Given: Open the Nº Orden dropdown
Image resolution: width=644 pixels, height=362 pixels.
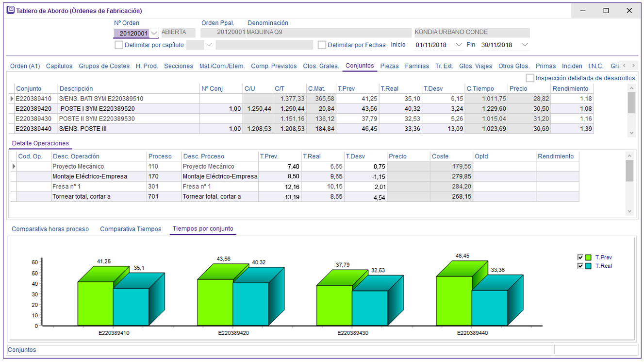Looking at the screenshot, I should tap(154, 33).
